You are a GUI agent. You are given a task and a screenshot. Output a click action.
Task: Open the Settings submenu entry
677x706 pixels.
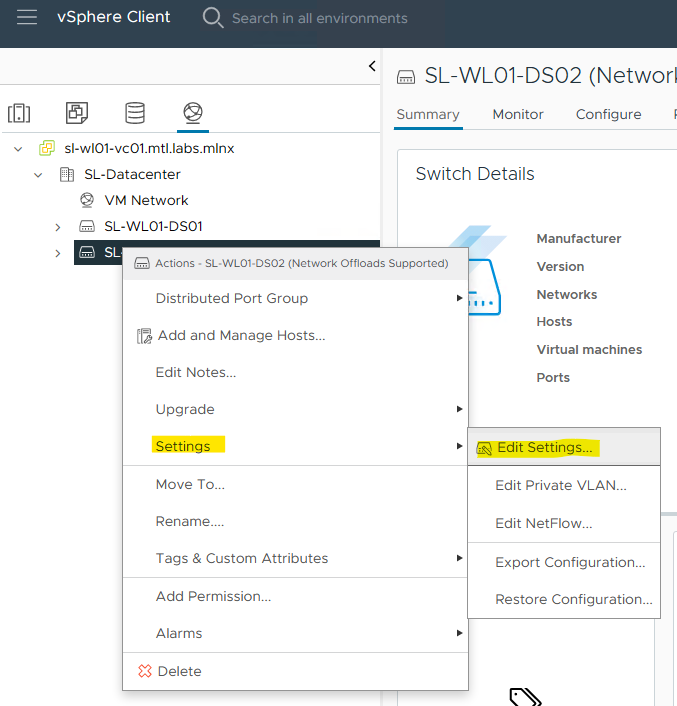click(295, 446)
